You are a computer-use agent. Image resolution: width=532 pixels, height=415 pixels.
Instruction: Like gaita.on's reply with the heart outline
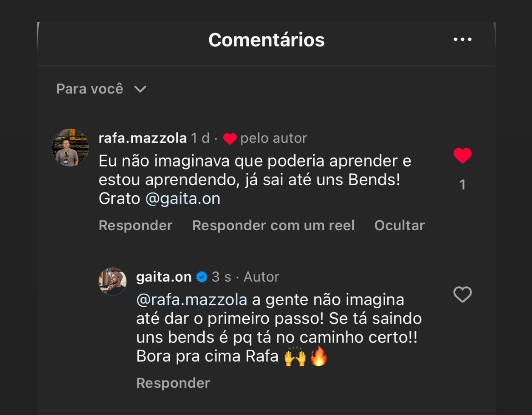(x=462, y=295)
